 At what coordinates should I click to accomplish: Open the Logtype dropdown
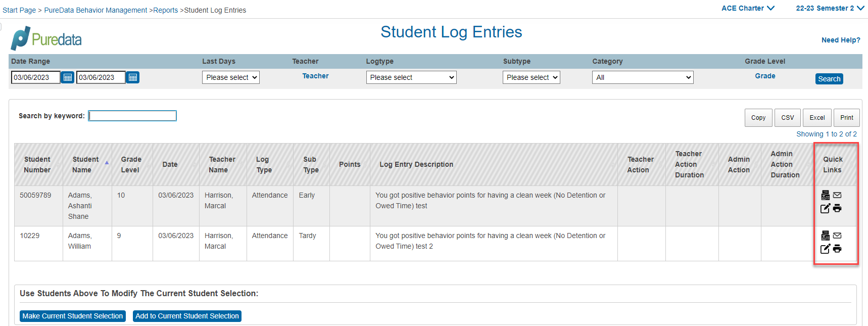(411, 77)
